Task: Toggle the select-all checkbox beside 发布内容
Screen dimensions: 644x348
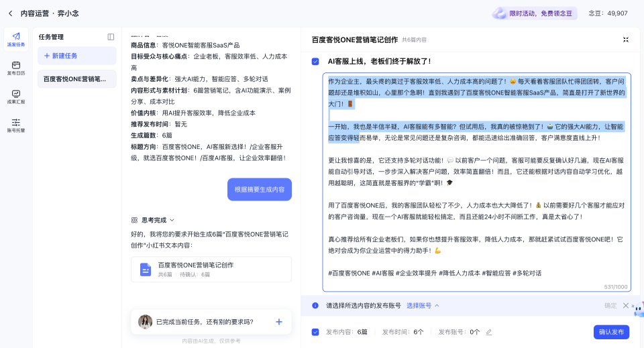Action: click(315, 332)
